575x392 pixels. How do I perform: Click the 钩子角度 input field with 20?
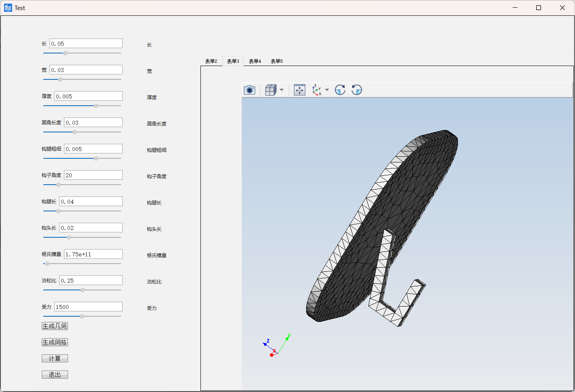93,175
